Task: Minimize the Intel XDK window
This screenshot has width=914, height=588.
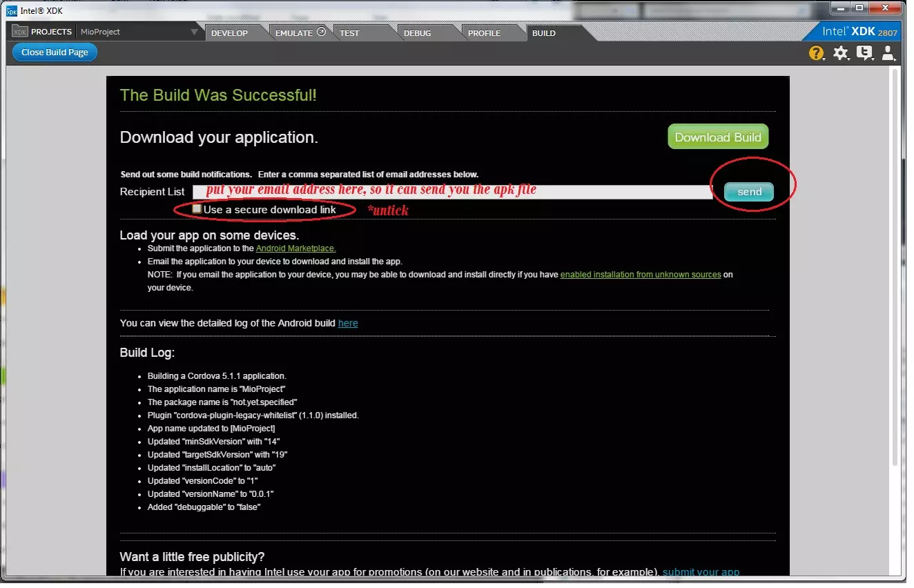Action: pyautogui.click(x=839, y=8)
